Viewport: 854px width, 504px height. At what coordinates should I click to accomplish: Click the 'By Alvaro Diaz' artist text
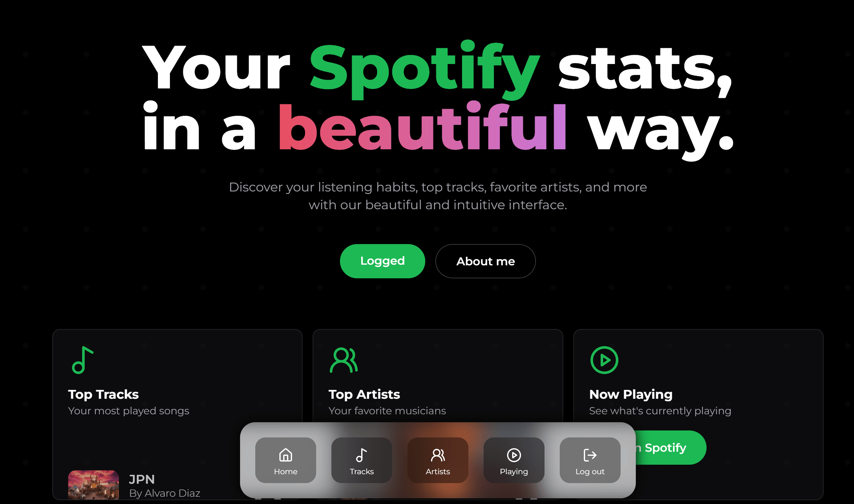coord(164,493)
